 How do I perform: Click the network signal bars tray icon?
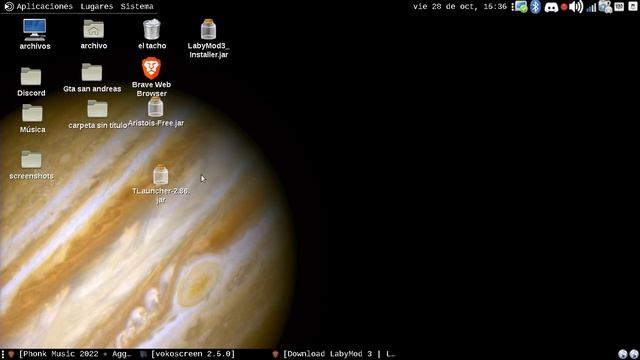click(x=591, y=7)
